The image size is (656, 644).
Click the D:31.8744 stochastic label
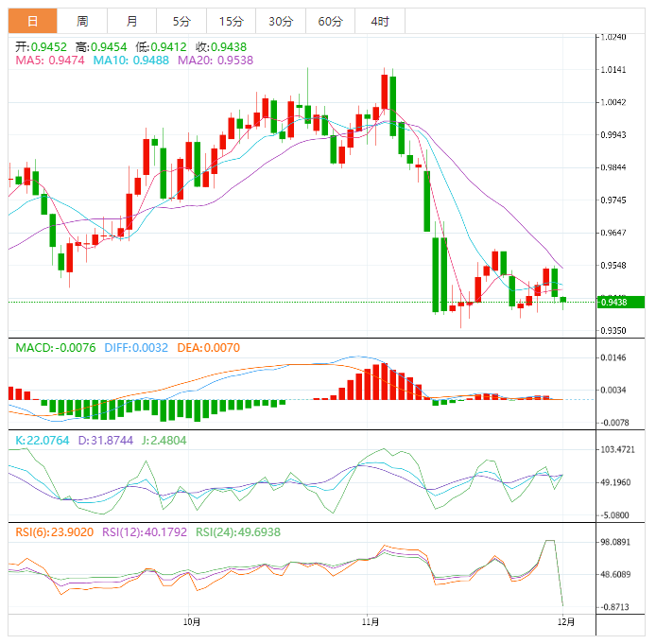(106, 441)
